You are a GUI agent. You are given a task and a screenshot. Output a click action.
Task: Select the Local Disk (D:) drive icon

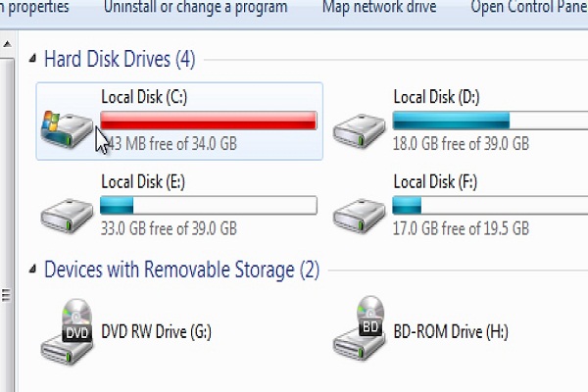coord(359,130)
